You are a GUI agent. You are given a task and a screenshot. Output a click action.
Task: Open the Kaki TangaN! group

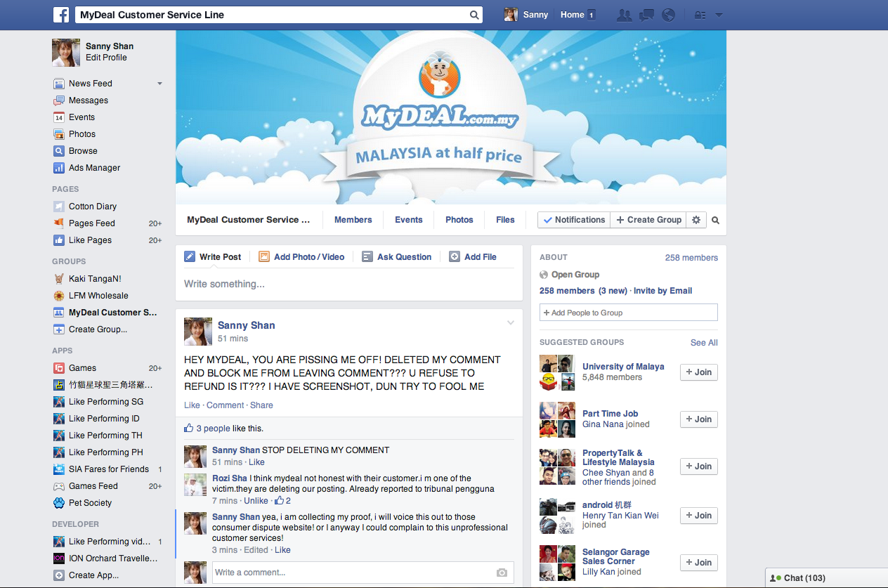pos(95,279)
